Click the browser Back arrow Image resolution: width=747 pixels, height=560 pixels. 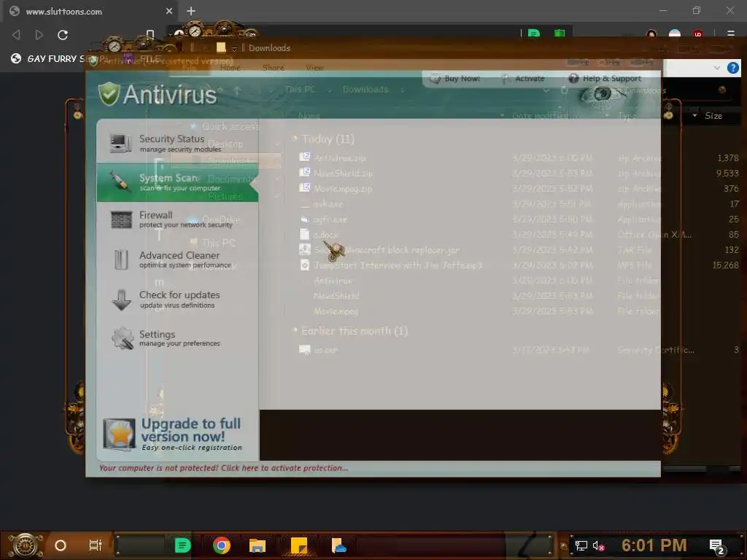[16, 35]
